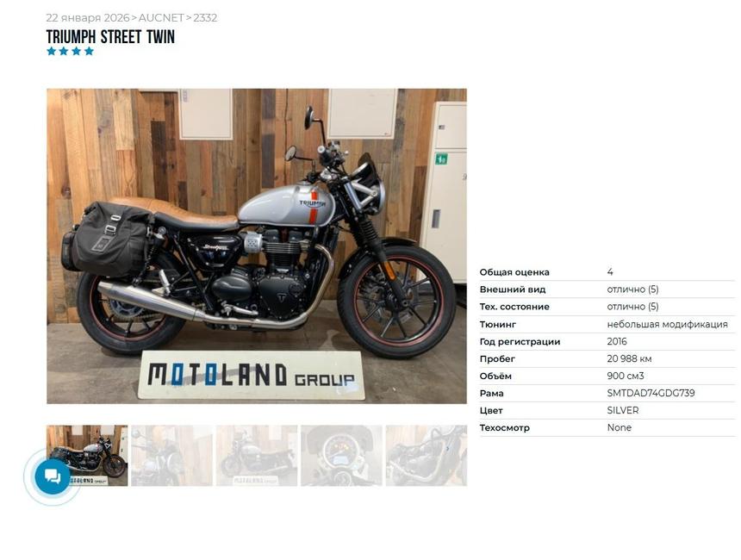Click the Общая оценка row label
Screen dimensions: 741x560
click(514, 272)
